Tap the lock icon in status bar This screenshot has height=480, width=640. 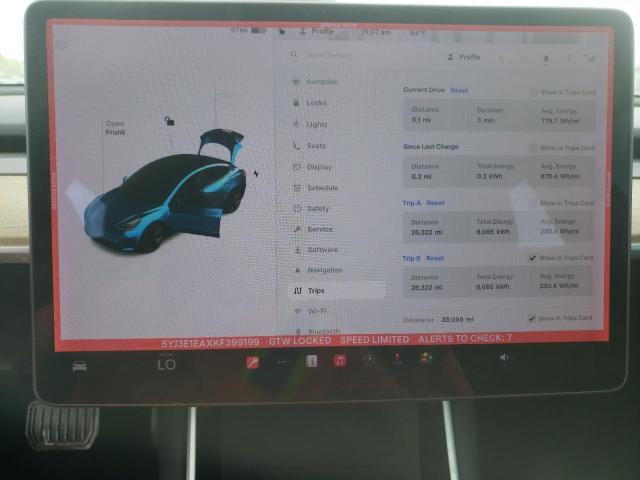tap(281, 31)
